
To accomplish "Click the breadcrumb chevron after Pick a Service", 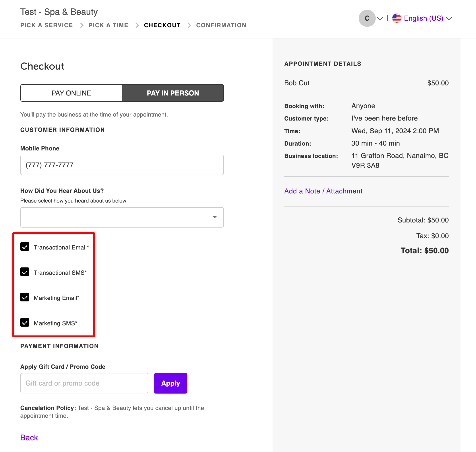I will (82, 25).
